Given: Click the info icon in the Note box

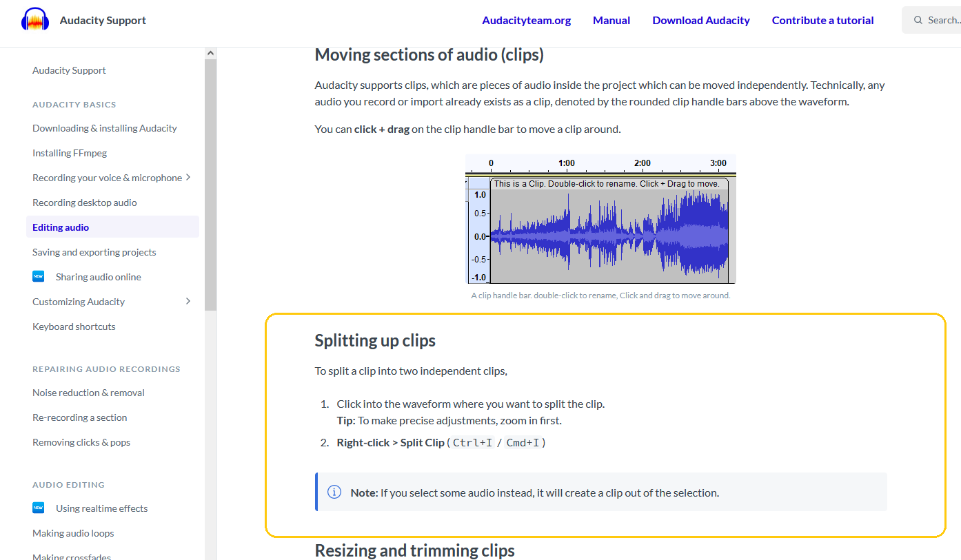Looking at the screenshot, I should click(x=334, y=492).
